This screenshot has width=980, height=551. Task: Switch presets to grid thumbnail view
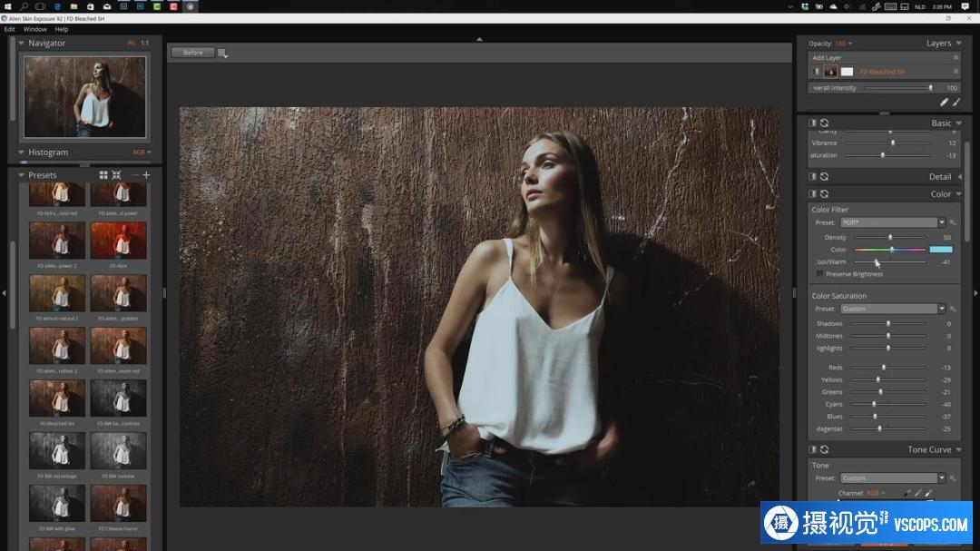(x=103, y=175)
